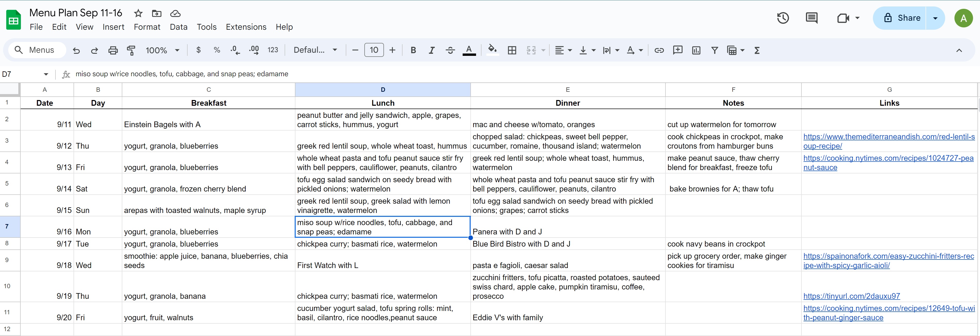Viewport: 980px width, 336px height.
Task: Open the Name box dropdown arrow
Action: tap(46, 74)
